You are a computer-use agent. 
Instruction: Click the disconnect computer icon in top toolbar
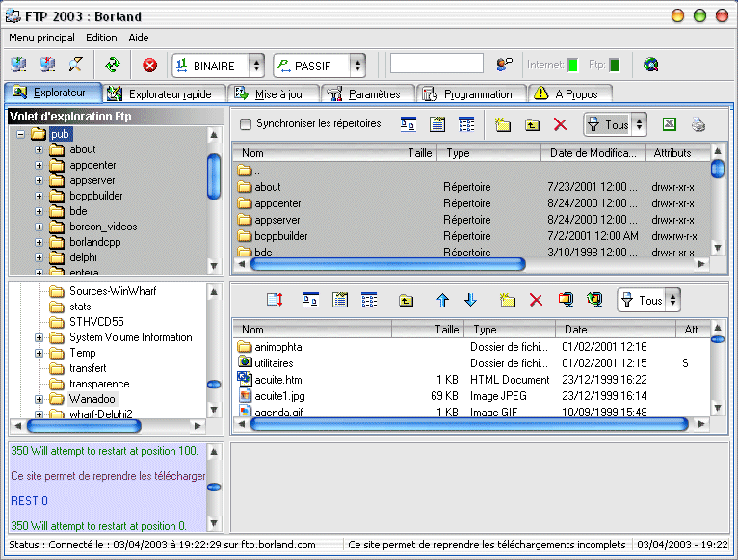click(x=47, y=65)
